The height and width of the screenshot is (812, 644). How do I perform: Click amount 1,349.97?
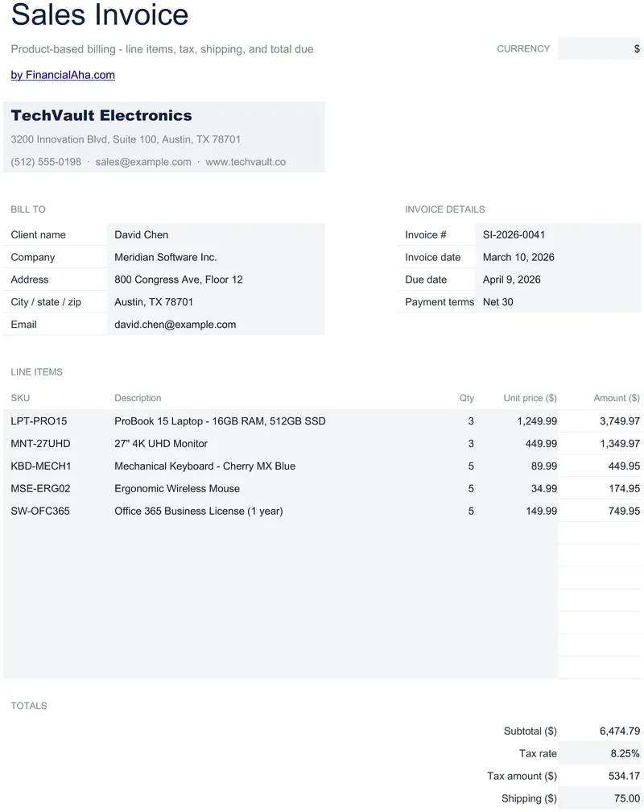(x=620, y=443)
